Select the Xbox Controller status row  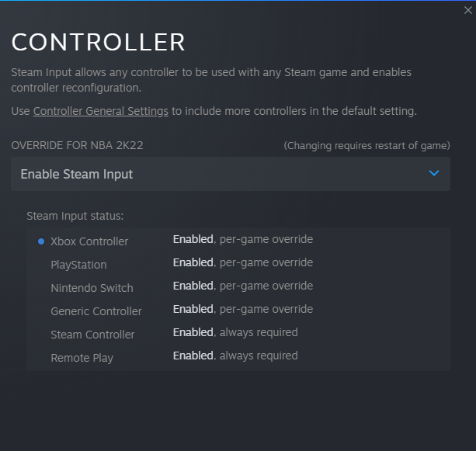click(238, 241)
